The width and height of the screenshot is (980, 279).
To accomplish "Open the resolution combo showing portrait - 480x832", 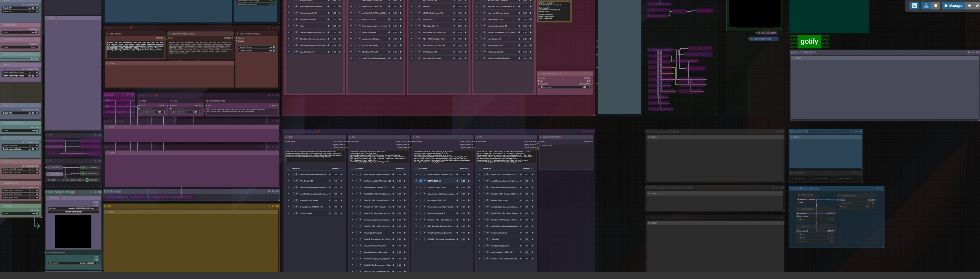I will (x=73, y=263).
